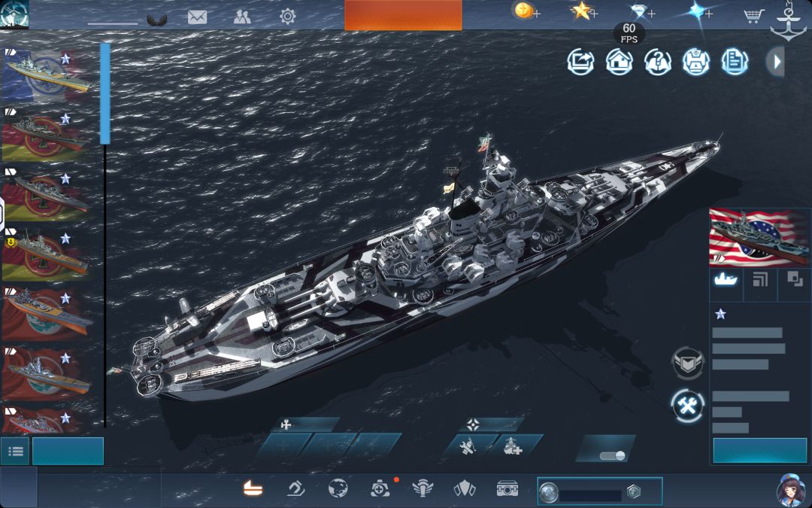Select the stacked corners tab in right panel
Screen dimensions: 812x508
(x=760, y=284)
